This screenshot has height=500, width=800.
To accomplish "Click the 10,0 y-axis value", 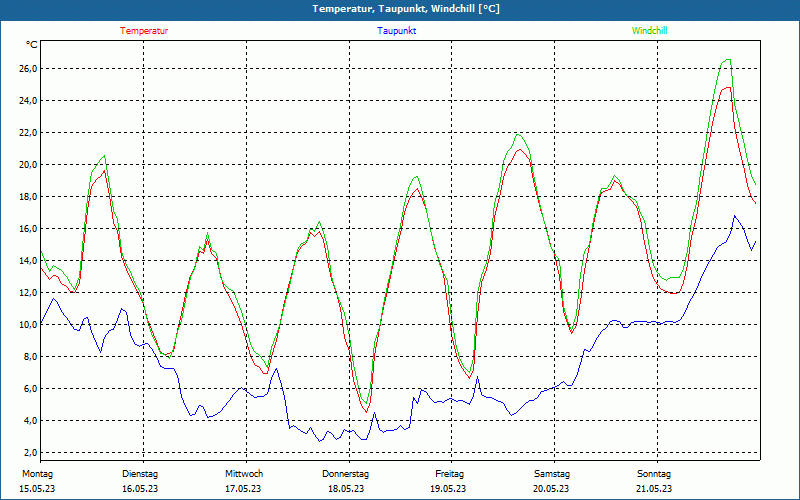I will pos(29,324).
